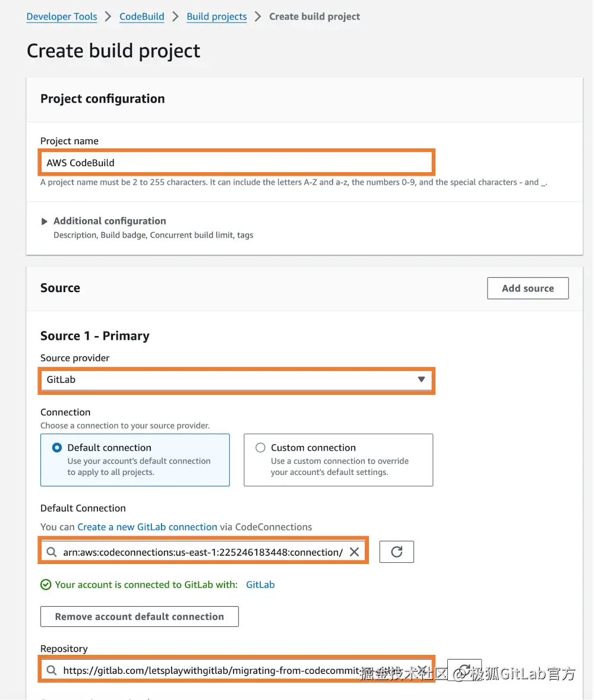Click into the Project name input field
The width and height of the screenshot is (594, 700).
click(238, 162)
